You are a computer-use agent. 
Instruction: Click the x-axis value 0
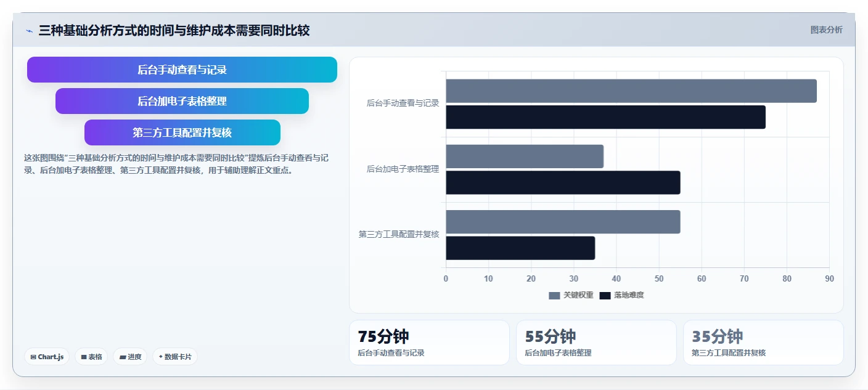click(x=446, y=278)
